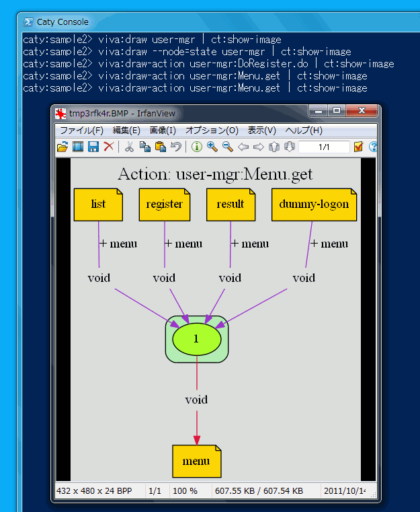This screenshot has width=420, height=512.
Task: Open the slideshow filmstrip icon
Action: coord(78,147)
